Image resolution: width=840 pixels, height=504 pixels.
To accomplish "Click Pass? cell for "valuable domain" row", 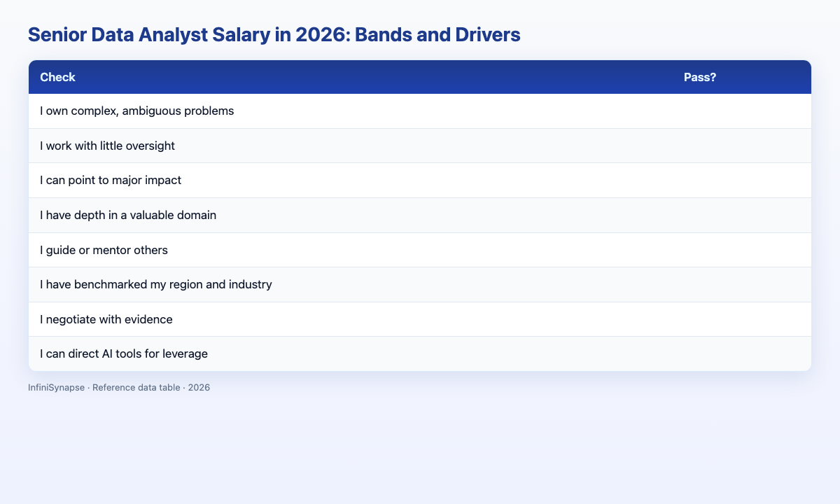I will (741, 215).
